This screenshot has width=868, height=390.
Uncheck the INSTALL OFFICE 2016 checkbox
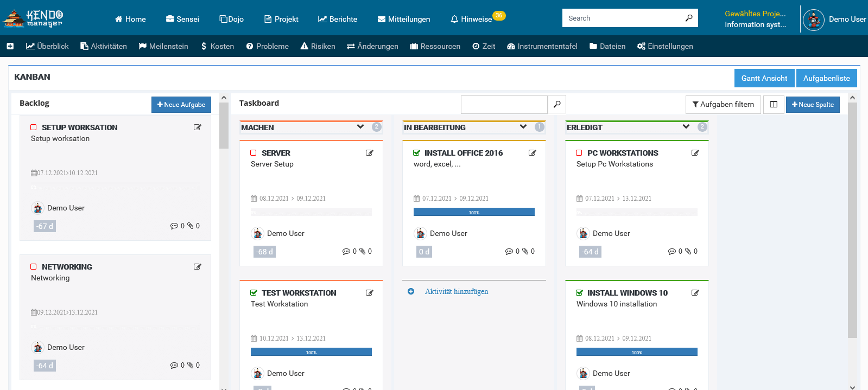click(x=416, y=153)
